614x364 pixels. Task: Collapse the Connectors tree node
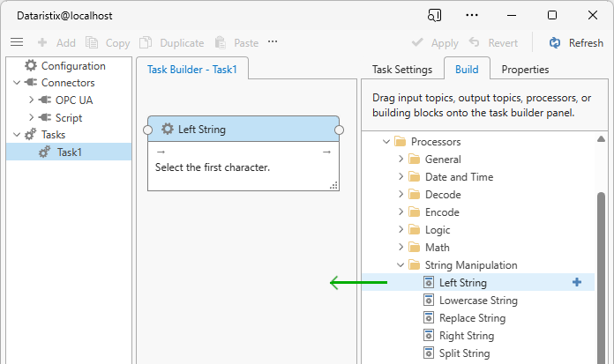coord(17,83)
